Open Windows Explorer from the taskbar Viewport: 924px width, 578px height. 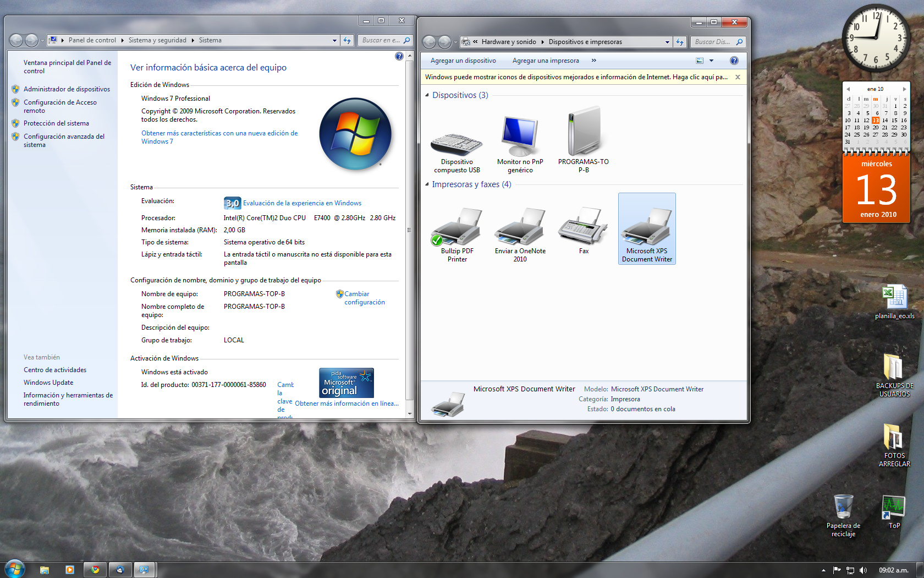(x=45, y=570)
